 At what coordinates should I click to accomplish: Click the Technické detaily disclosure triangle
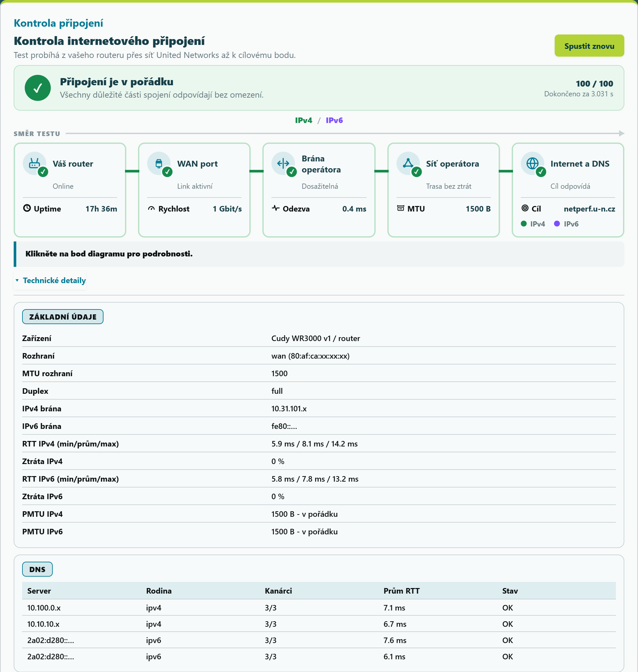pyautogui.click(x=17, y=281)
